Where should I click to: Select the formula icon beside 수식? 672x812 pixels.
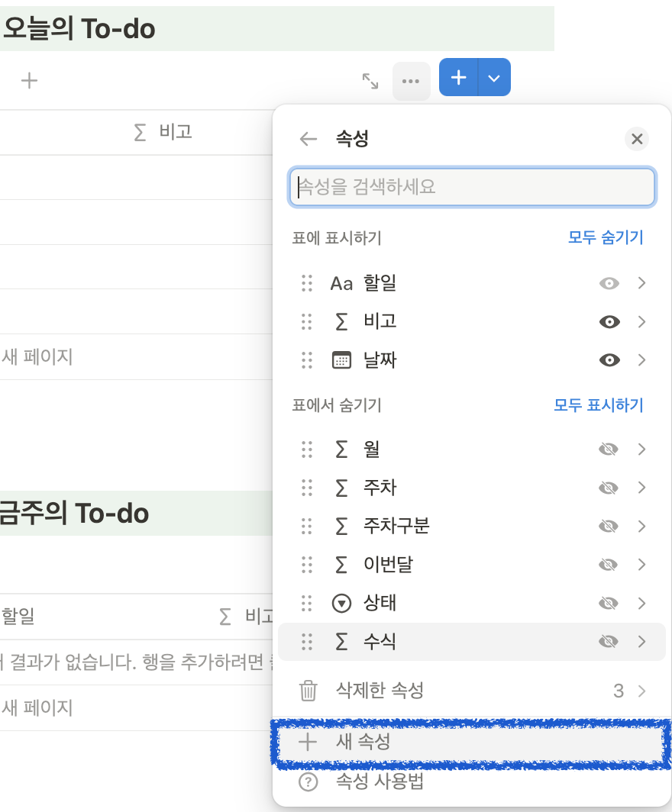click(x=341, y=642)
